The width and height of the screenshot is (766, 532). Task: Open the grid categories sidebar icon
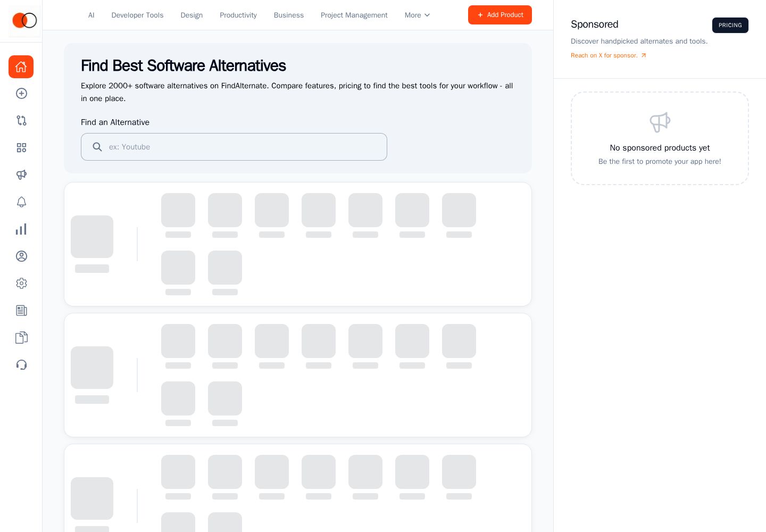point(21,148)
